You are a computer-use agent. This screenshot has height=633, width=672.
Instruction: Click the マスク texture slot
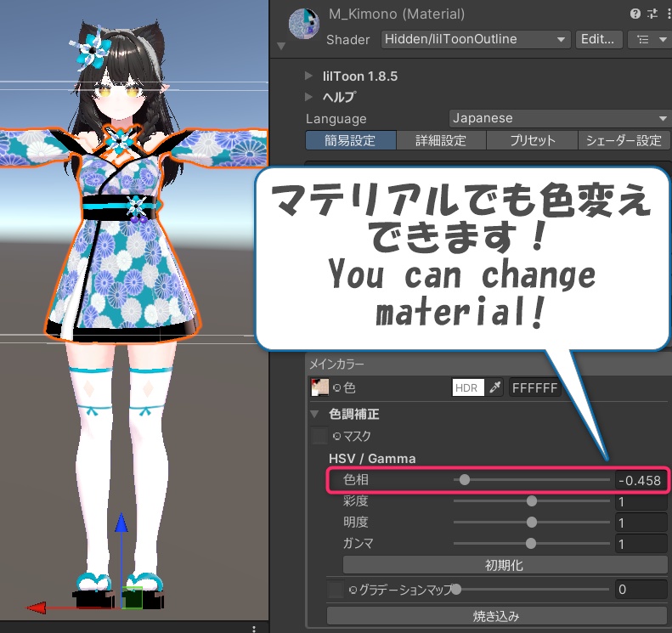(319, 436)
